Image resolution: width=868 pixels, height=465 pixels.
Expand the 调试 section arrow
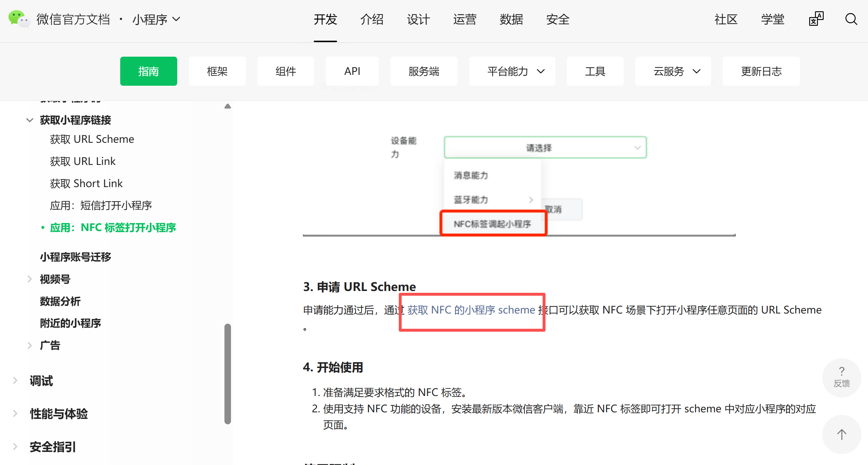[15, 381]
